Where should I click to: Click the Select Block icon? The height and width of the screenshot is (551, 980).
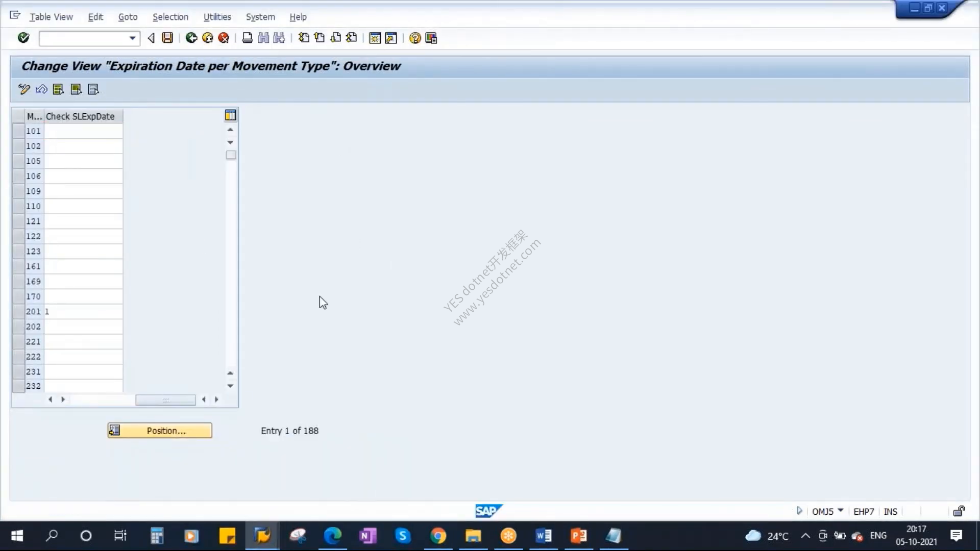[76, 89]
